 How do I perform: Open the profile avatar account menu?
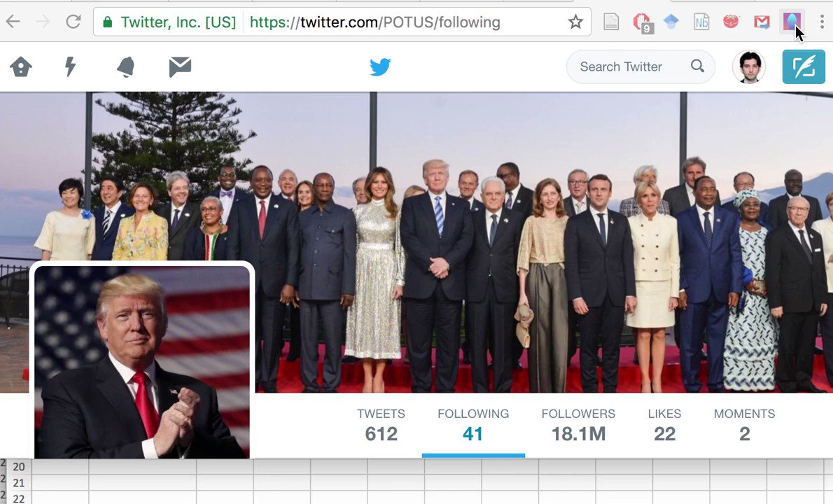748,67
